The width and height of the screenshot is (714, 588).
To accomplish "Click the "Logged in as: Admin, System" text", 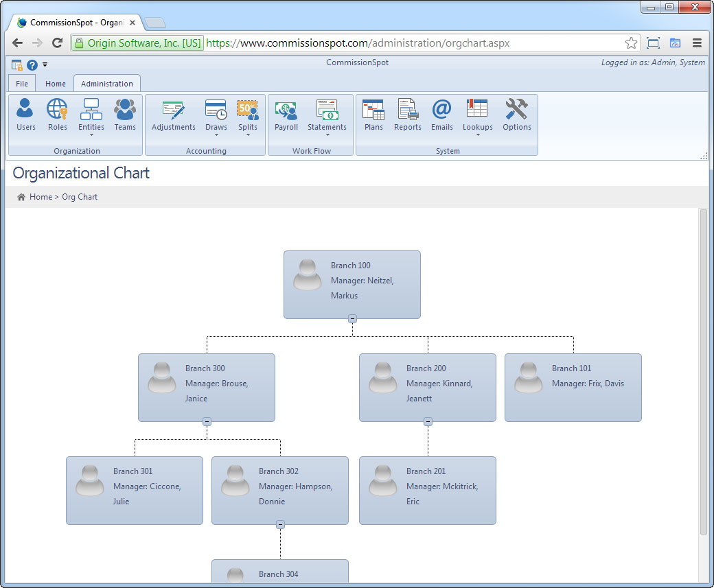I will coord(653,62).
